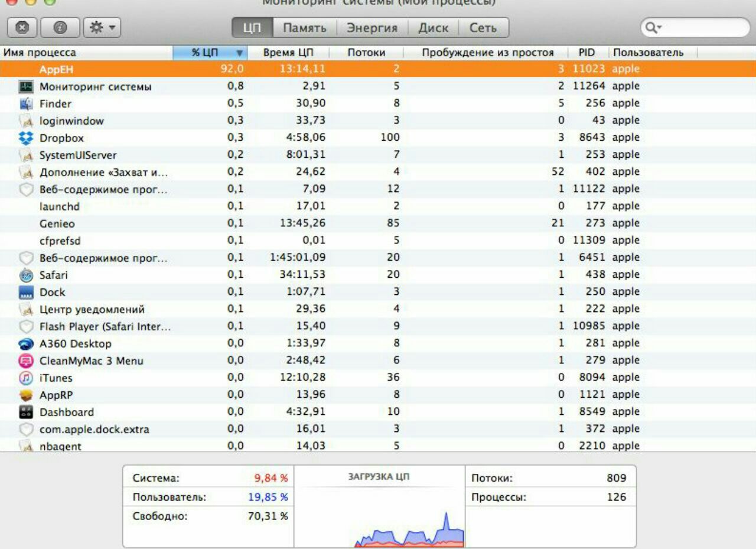Click the Центр уведомлений process icon
Image resolution: width=756 pixels, height=549 pixels.
26,310
